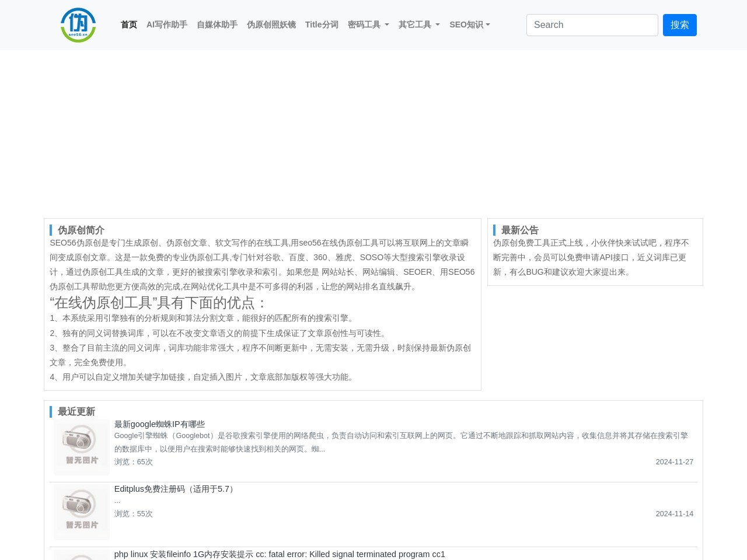The width and height of the screenshot is (747, 560).
Task: Open article 最新google蜘蛛IP有哪些
Action: tap(159, 424)
